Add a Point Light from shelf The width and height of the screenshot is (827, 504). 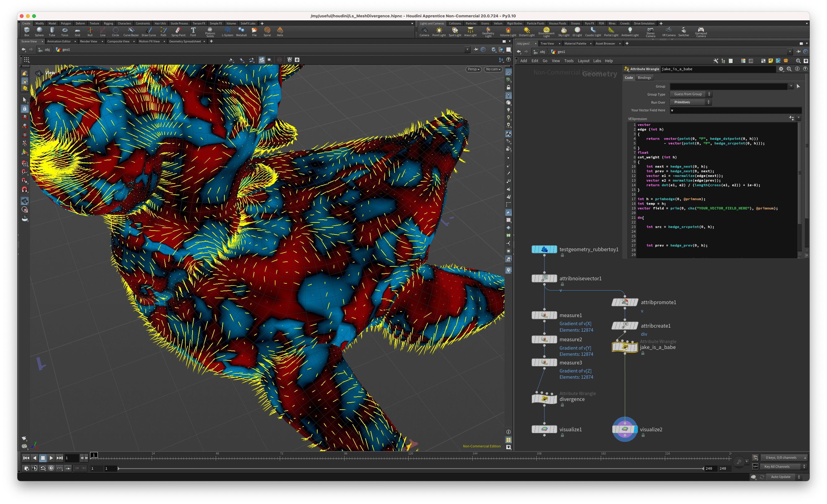point(439,32)
